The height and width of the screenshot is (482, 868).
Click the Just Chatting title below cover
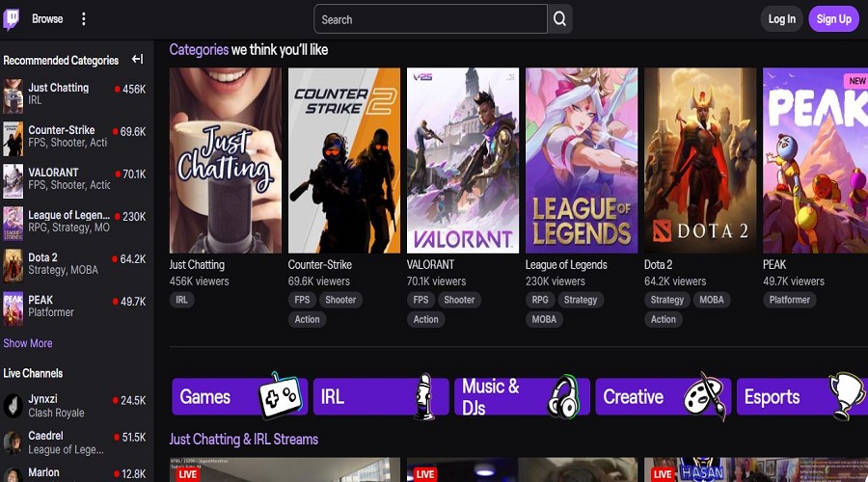(197, 265)
